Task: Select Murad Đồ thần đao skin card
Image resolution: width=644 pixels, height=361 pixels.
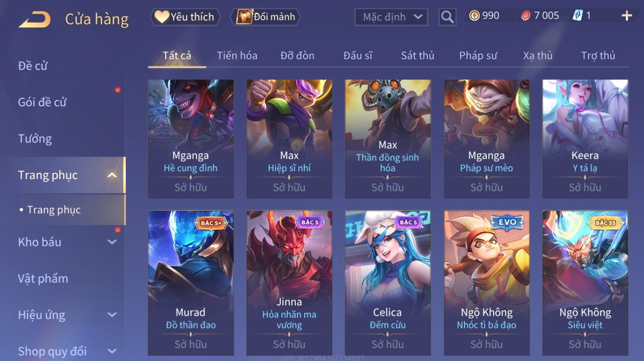Action: pyautogui.click(x=191, y=283)
